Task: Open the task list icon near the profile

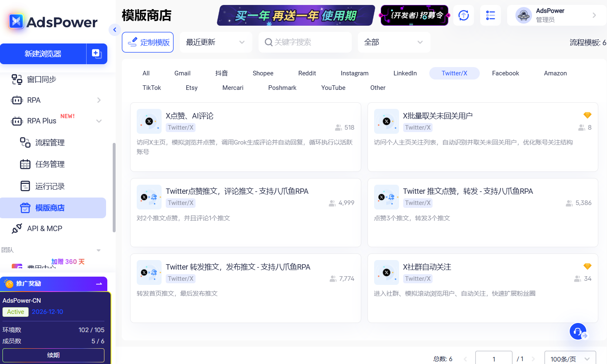Action: pyautogui.click(x=491, y=15)
